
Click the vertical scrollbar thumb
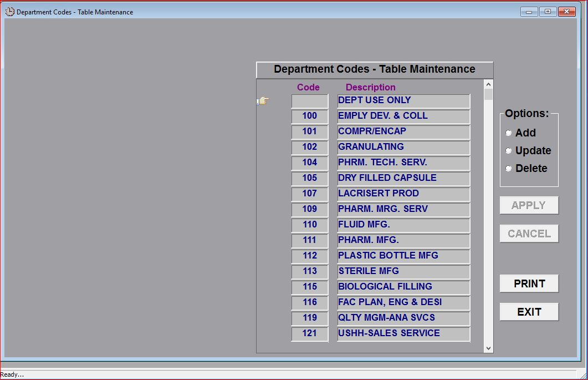pyautogui.click(x=488, y=95)
